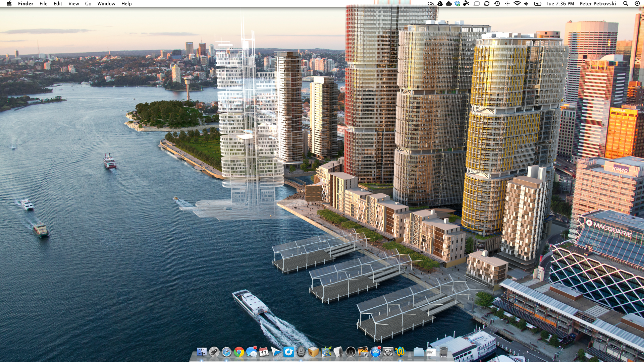The image size is (644, 362).
Task: Open Spotlight search magnifier
Action: [x=626, y=4]
